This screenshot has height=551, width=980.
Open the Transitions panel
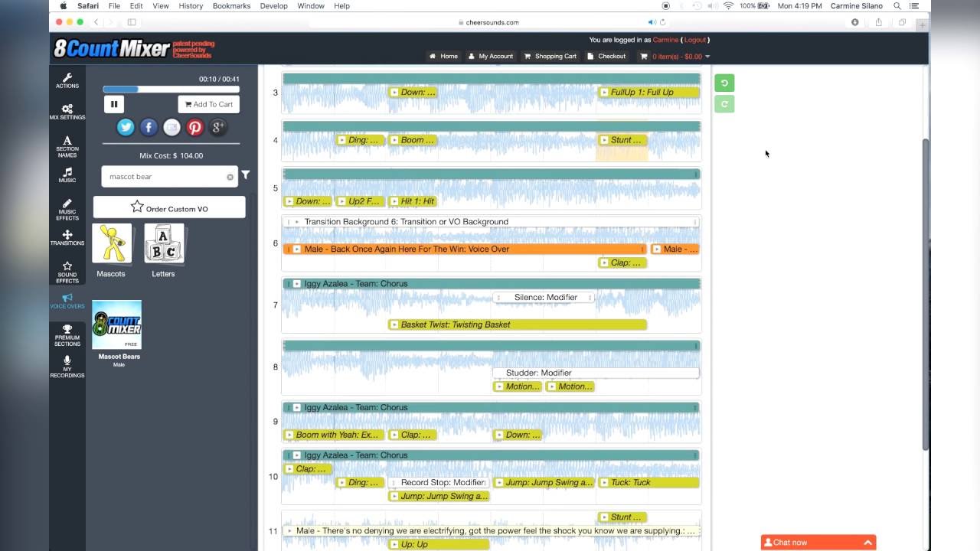pyautogui.click(x=67, y=238)
